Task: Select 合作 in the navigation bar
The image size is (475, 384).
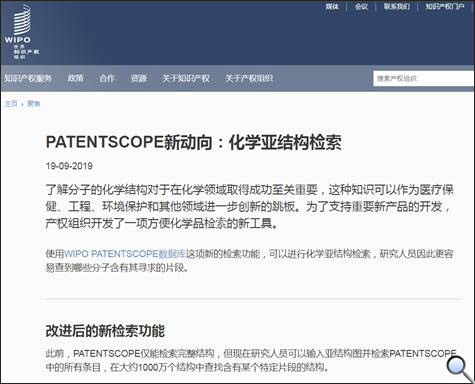Action: click(107, 78)
